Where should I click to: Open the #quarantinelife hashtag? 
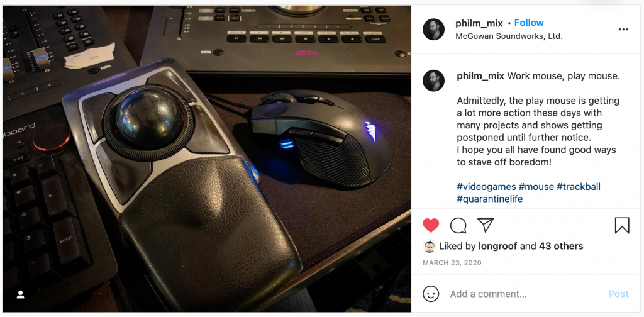pyautogui.click(x=489, y=199)
